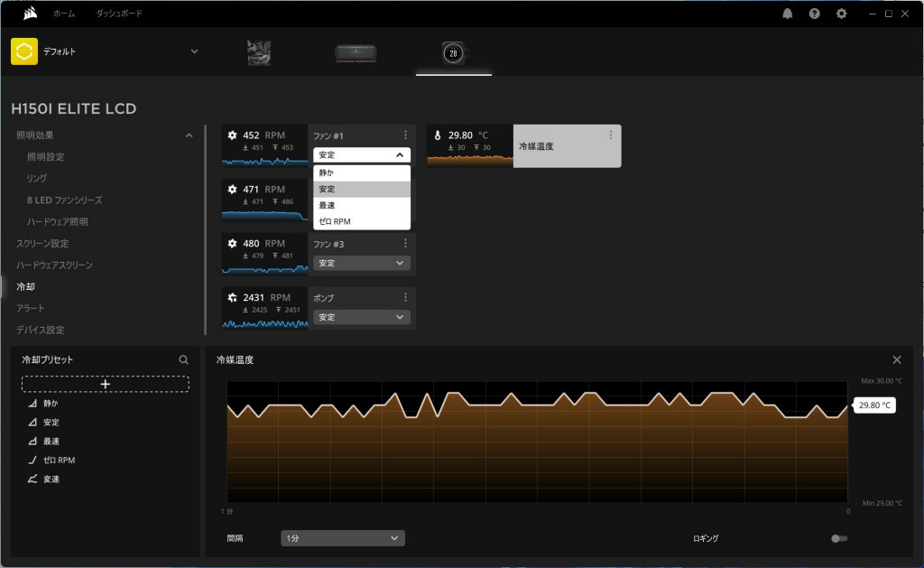Open the ポンプ pump preset dropdown
This screenshot has width=924, height=568.
362,317
